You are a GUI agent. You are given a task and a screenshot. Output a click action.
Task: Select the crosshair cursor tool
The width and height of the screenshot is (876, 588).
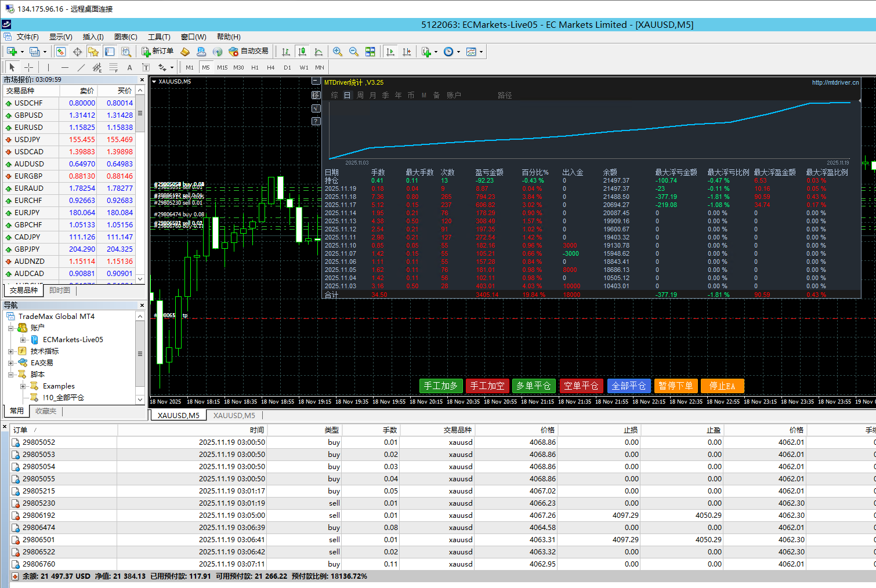28,67
